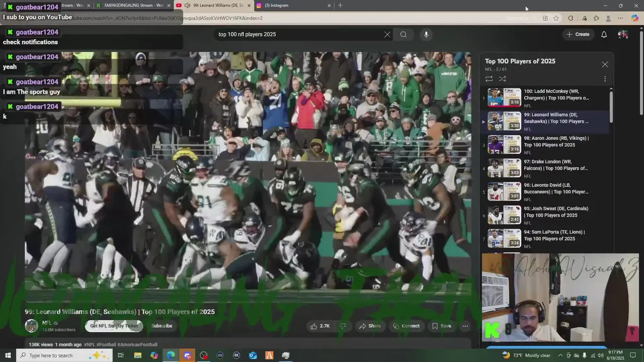The width and height of the screenshot is (644, 362).
Task: Clear the YouTube search text
Action: pos(387,34)
